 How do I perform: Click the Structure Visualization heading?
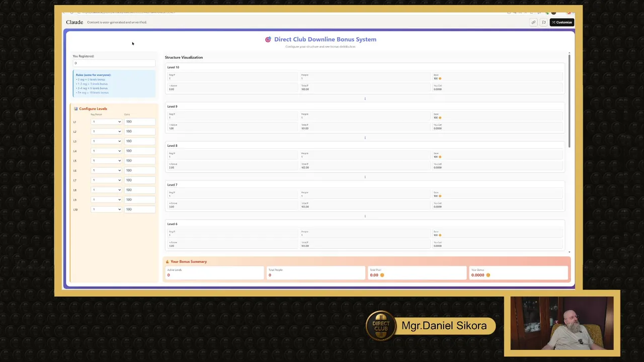[184, 57]
